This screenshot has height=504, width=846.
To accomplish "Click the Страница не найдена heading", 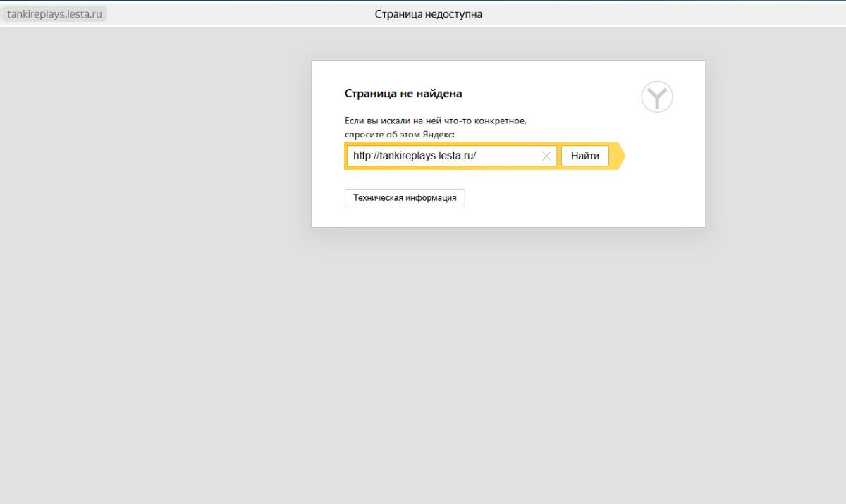I will (403, 93).
